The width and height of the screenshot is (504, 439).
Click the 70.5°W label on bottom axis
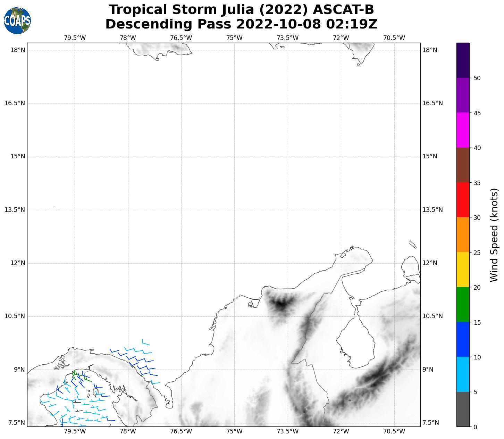coord(394,431)
